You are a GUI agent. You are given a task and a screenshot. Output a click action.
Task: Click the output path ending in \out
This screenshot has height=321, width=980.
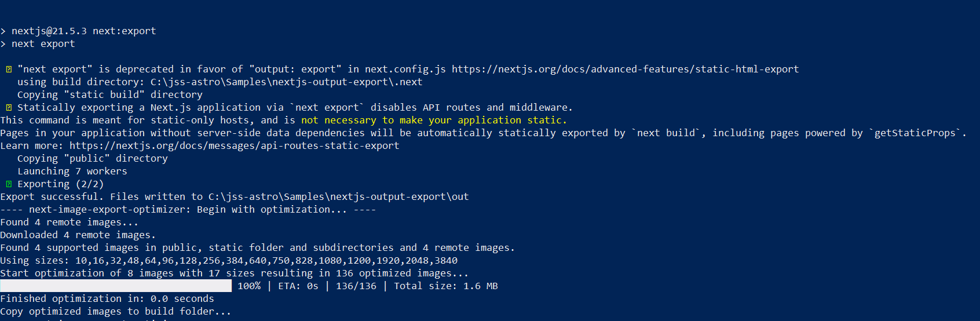click(338, 197)
